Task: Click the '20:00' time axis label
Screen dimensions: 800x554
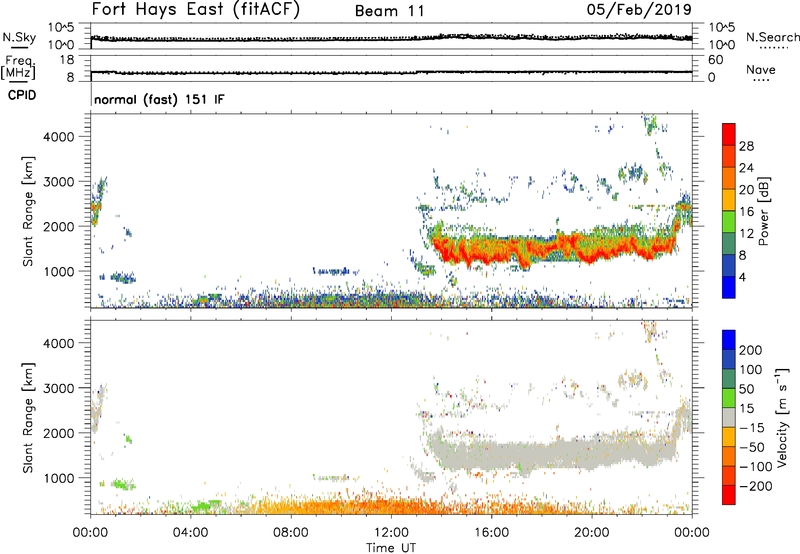Action: pos(592,533)
